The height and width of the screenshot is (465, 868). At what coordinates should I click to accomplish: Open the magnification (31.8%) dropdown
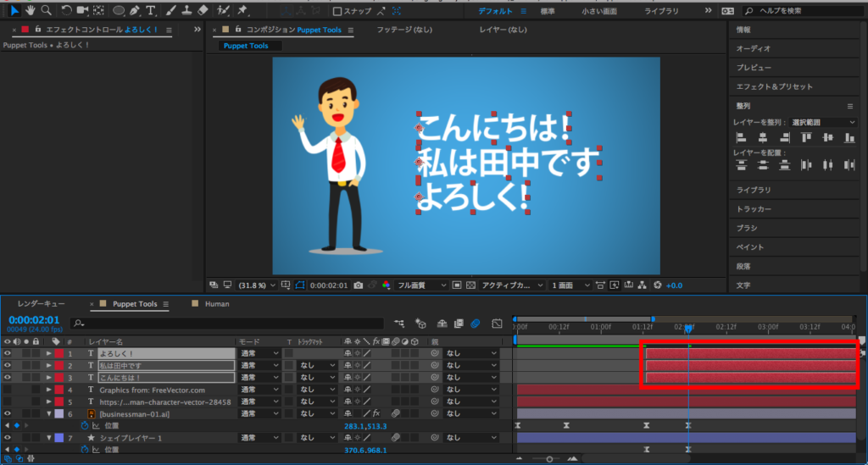[x=256, y=285]
